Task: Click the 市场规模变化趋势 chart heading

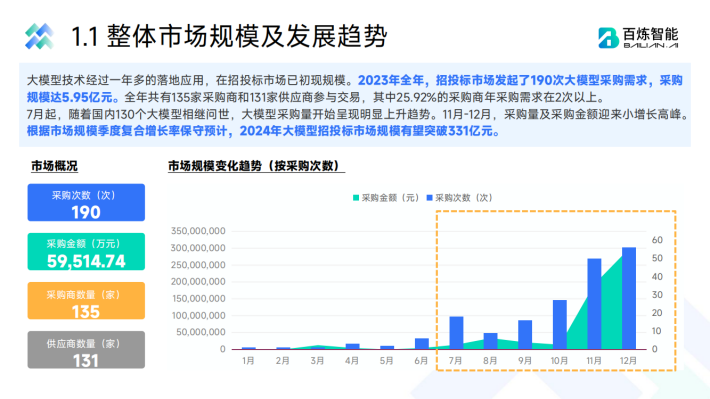Action: tap(256, 166)
